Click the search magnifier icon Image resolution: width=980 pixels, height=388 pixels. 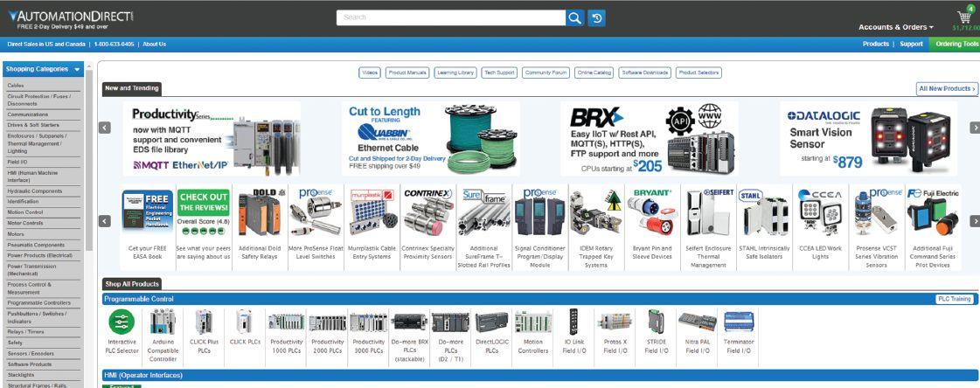pyautogui.click(x=575, y=17)
